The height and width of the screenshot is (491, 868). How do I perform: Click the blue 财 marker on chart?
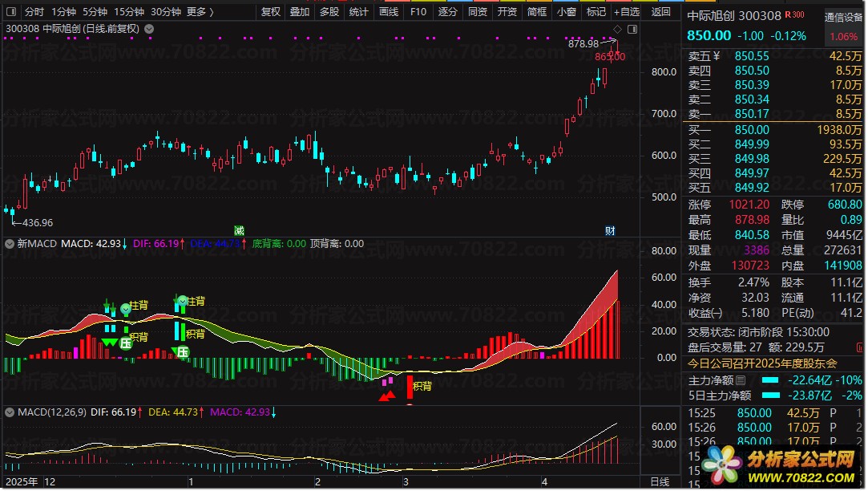(x=610, y=230)
